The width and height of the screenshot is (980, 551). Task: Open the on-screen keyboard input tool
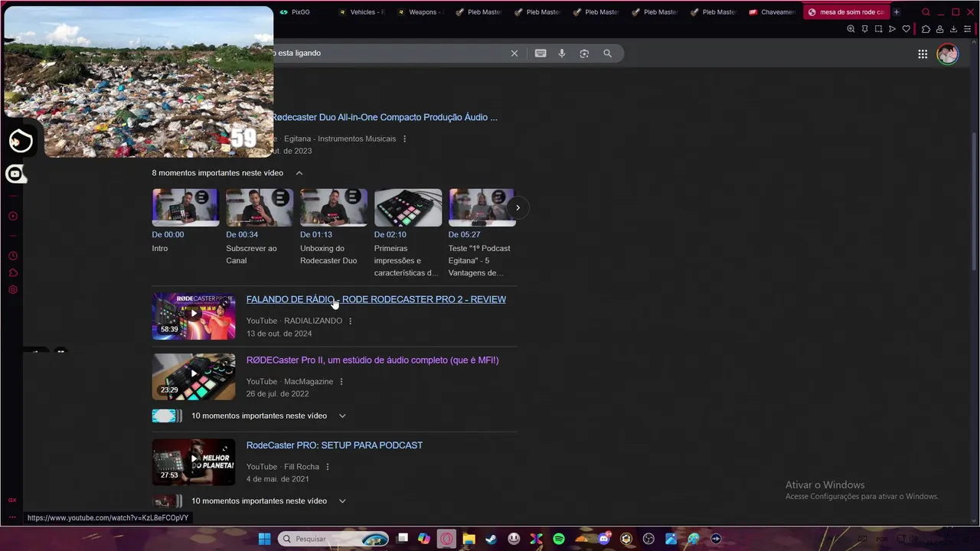(541, 54)
